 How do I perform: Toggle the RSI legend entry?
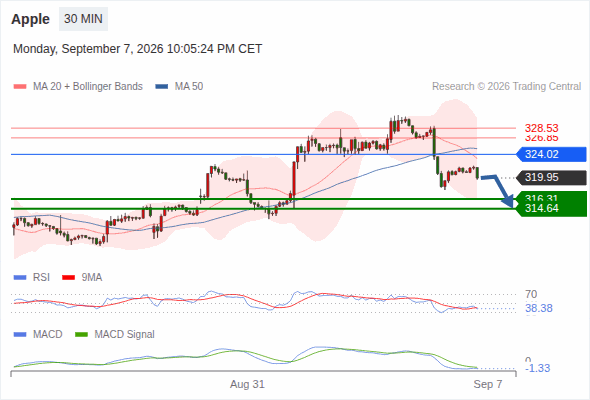[x=32, y=277]
